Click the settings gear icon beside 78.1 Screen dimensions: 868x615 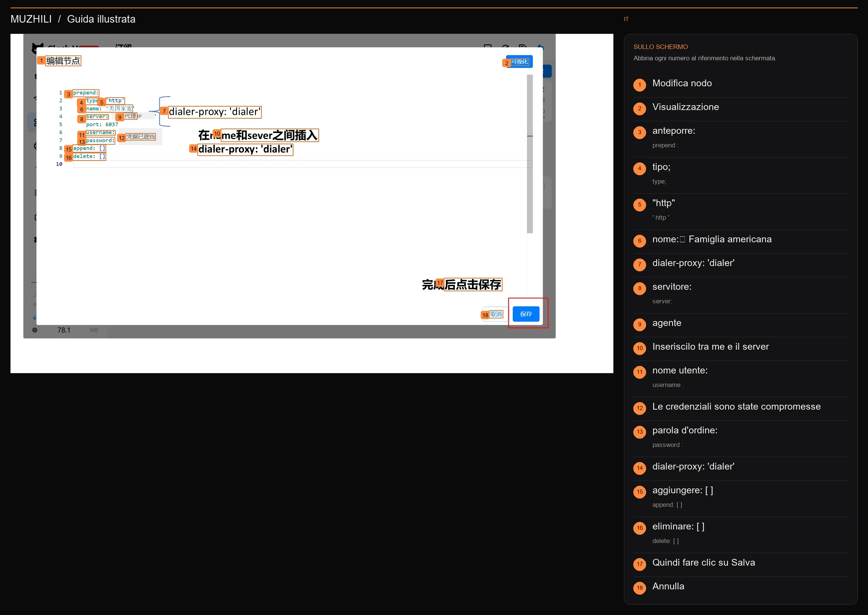[x=35, y=330]
